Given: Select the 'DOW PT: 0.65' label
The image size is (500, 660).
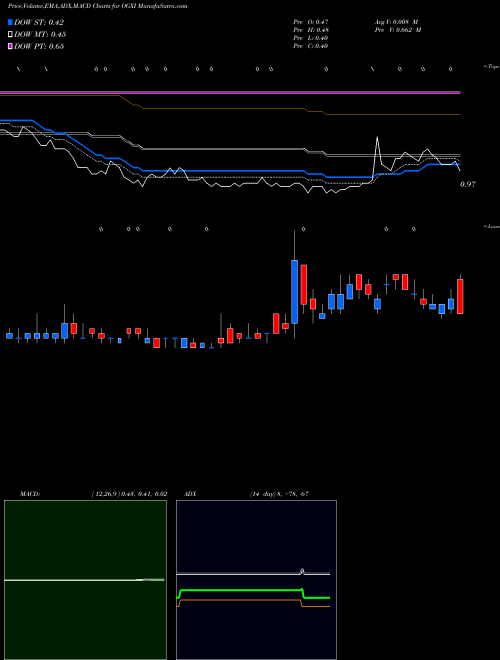Looking at the screenshot, I should (39, 46).
